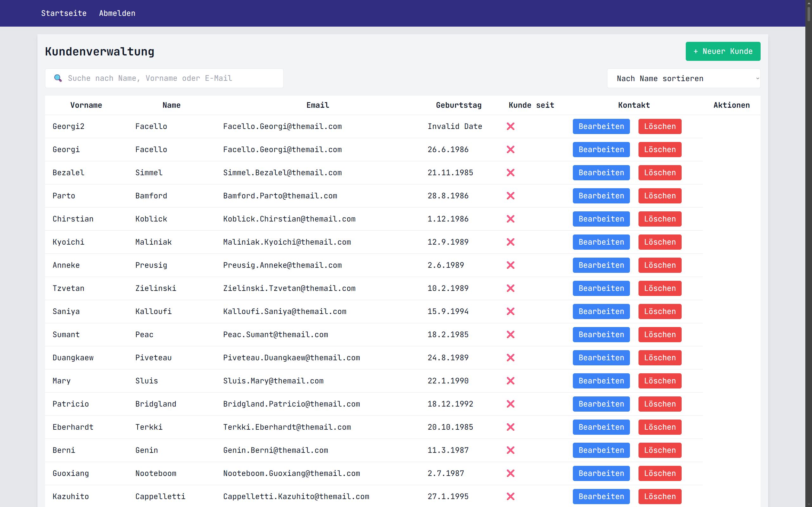Click red X icon in Georgi2 row
This screenshot has height=507, width=812.
coord(510,126)
